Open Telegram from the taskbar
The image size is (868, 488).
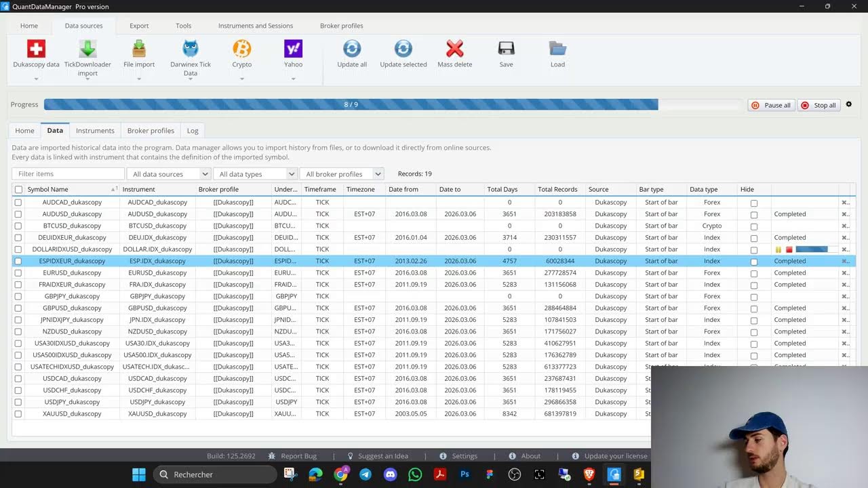[x=366, y=474]
